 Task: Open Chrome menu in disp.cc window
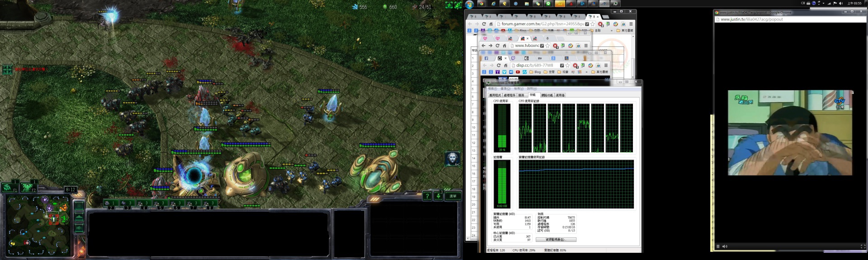pos(606,65)
